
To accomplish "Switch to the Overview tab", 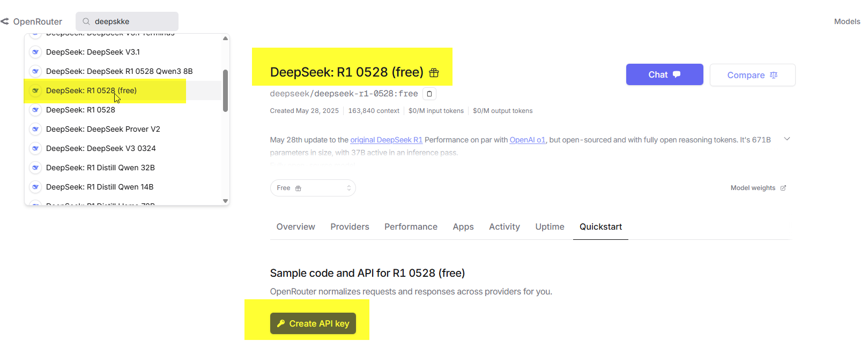I will pos(296,227).
